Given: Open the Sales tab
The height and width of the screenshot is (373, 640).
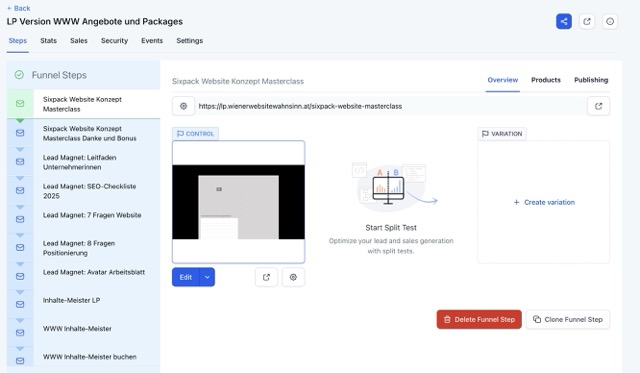Looking at the screenshot, I should point(79,41).
